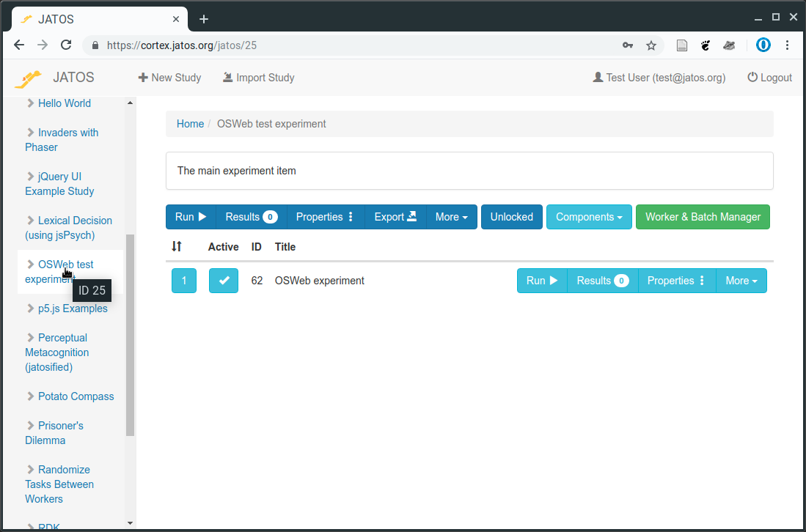
Task: Bookmark this page with the star icon
Action: [x=651, y=45]
